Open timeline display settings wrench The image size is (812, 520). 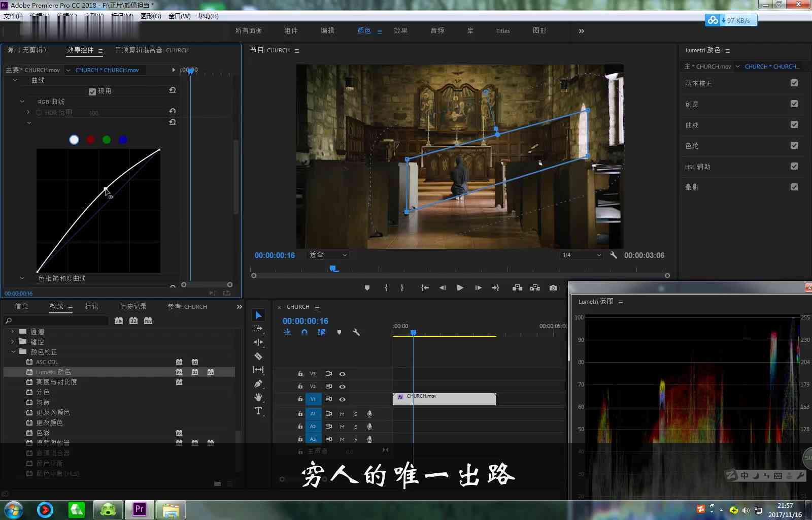coord(356,332)
